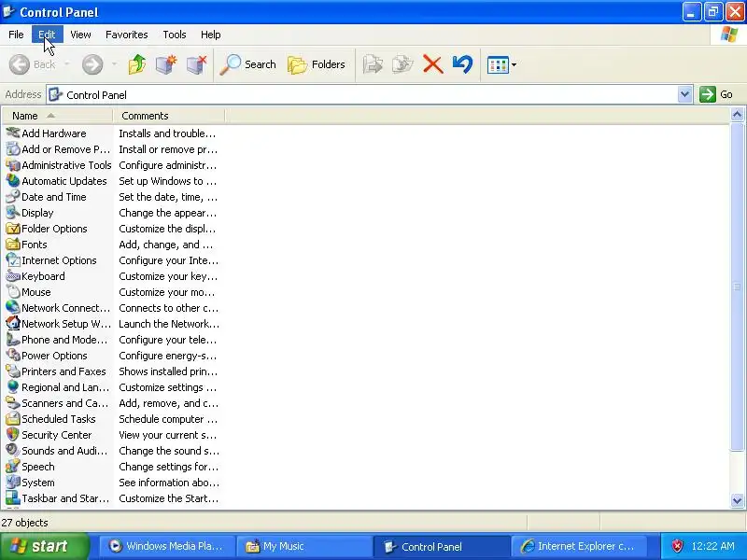Screen dimensions: 747x560
Task: Open the Search pane
Action: [x=247, y=64]
